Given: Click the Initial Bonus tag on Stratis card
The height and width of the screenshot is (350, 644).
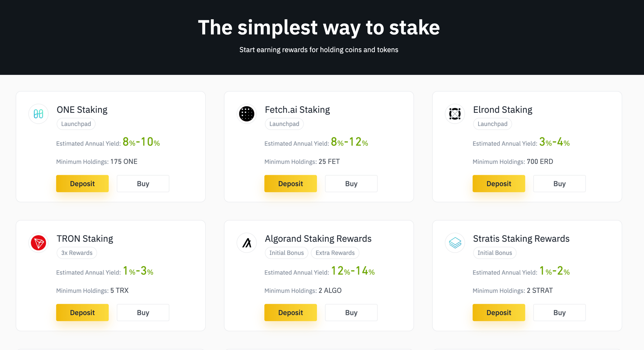Looking at the screenshot, I should pyautogui.click(x=494, y=253).
